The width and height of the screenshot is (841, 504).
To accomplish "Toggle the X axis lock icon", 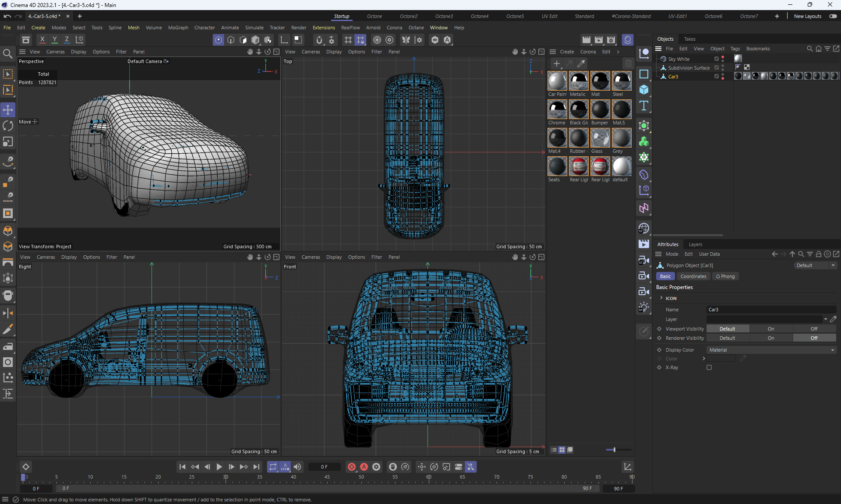I will coord(42,39).
